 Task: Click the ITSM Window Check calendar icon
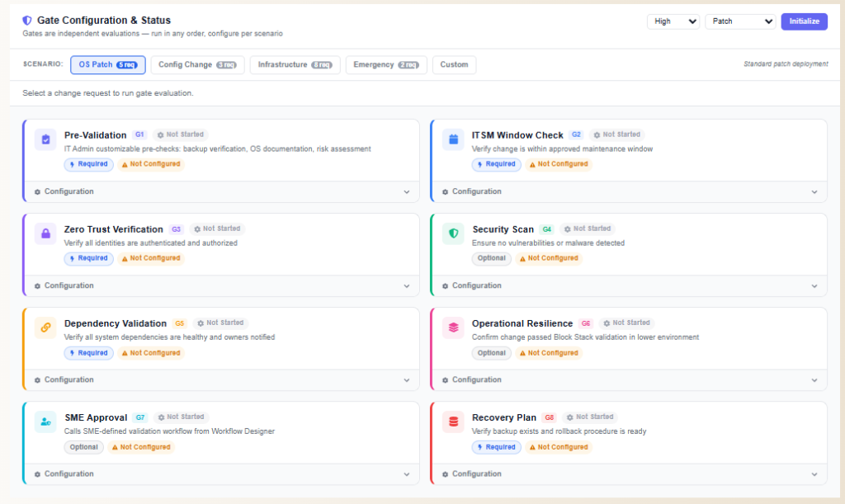[453, 139]
